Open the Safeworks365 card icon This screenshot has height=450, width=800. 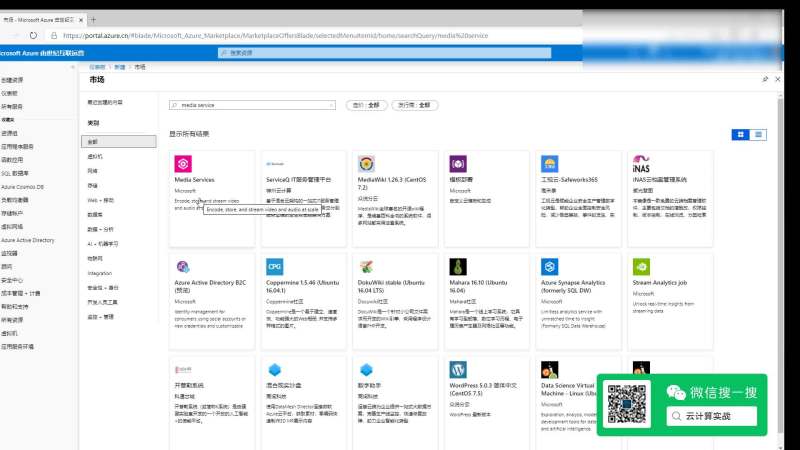[549, 164]
